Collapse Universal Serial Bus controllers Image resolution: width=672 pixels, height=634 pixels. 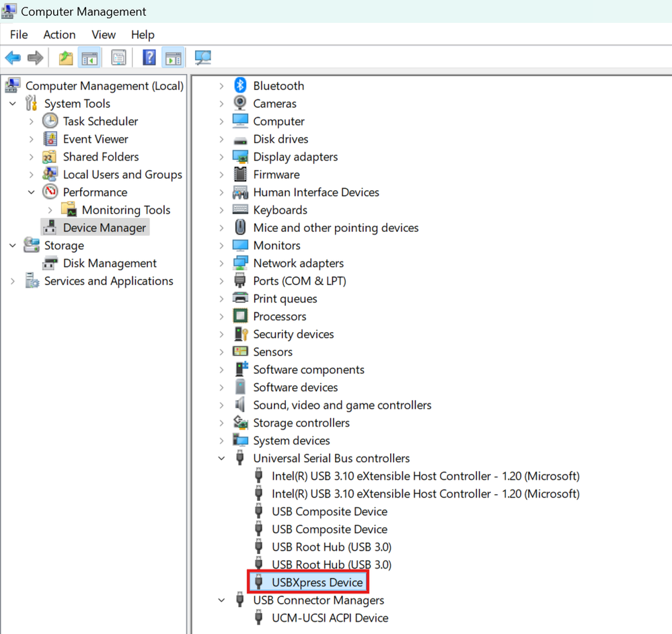[222, 458]
